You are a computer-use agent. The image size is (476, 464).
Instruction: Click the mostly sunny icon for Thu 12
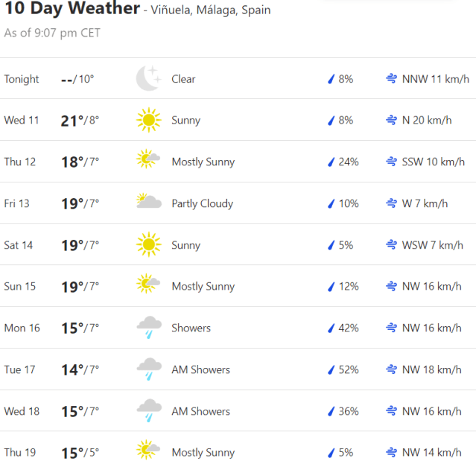tap(148, 161)
